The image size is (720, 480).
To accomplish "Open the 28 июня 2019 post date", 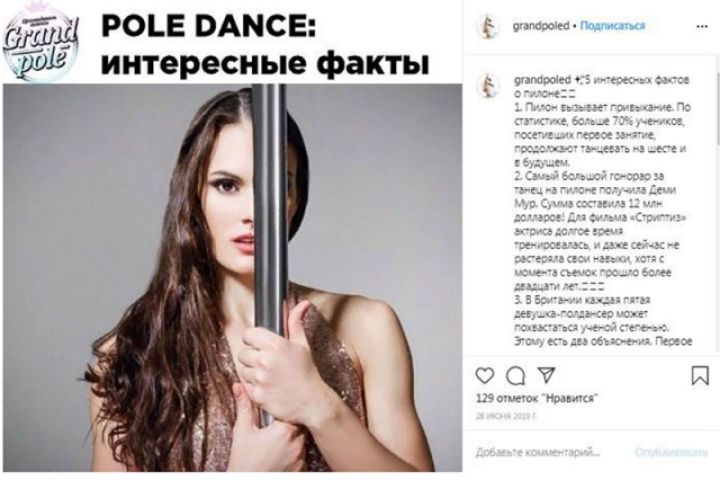I will tap(507, 416).
